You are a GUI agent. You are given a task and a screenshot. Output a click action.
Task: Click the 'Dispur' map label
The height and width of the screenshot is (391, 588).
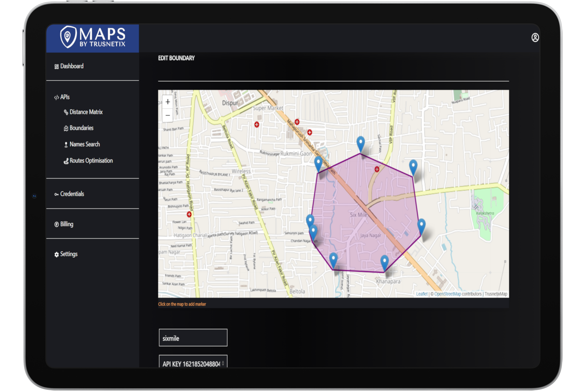click(x=230, y=103)
